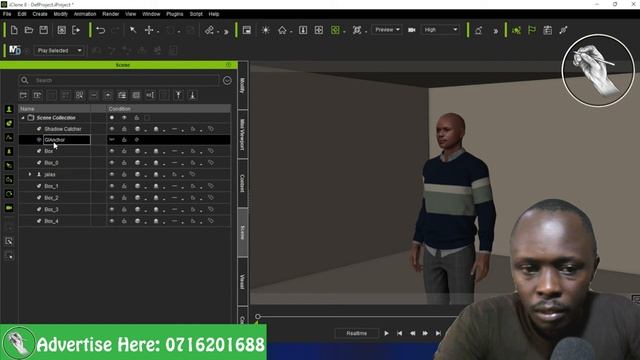The height and width of the screenshot is (360, 640).
Task: Open the Play Selected dropdown
Action: [x=59, y=50]
